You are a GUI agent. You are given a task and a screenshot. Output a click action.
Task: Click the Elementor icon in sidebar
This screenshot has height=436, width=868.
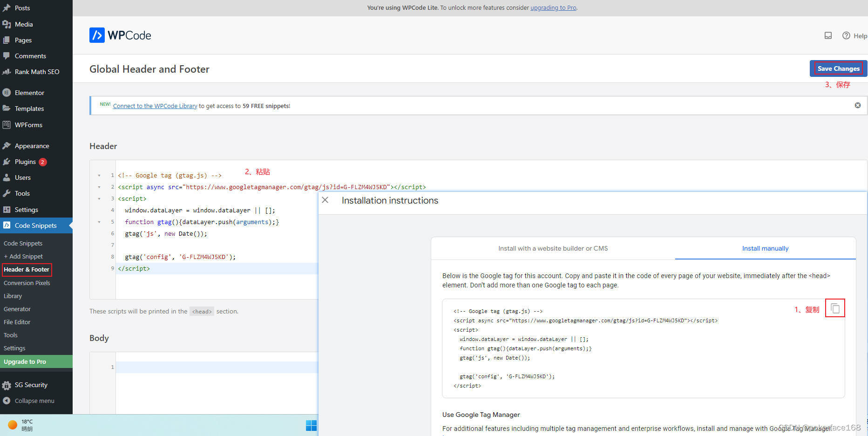pyautogui.click(x=7, y=93)
